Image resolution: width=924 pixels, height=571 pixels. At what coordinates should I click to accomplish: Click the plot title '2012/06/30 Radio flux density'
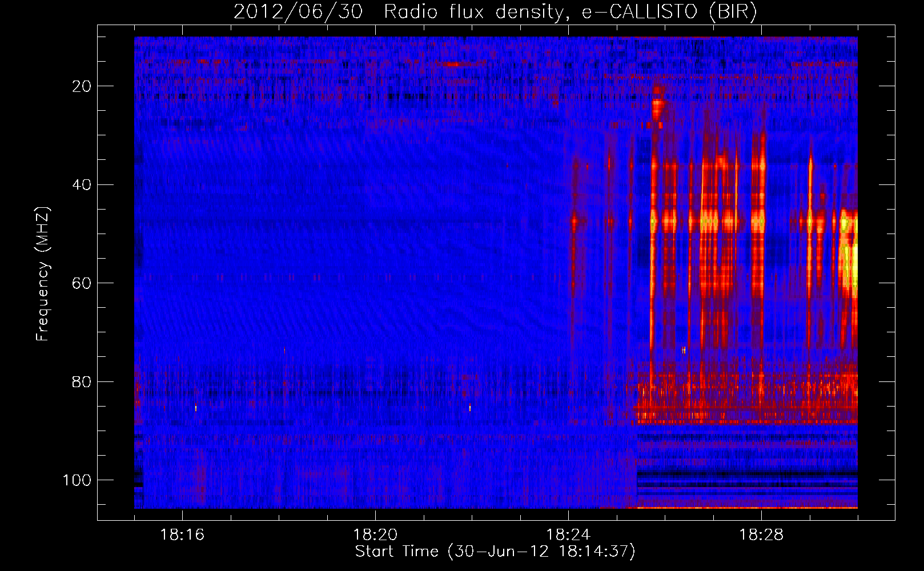pyautogui.click(x=399, y=12)
